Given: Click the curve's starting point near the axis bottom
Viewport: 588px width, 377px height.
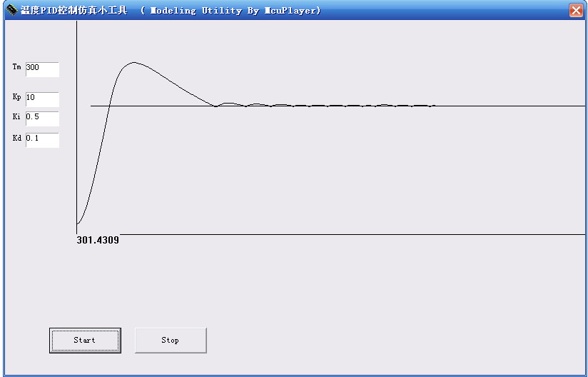Looking at the screenshot, I should (78, 223).
